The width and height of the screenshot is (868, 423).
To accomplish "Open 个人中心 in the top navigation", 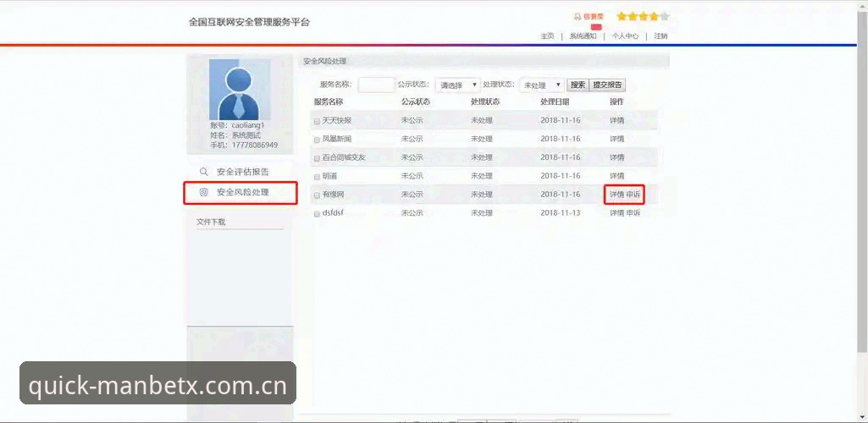I will pos(625,36).
